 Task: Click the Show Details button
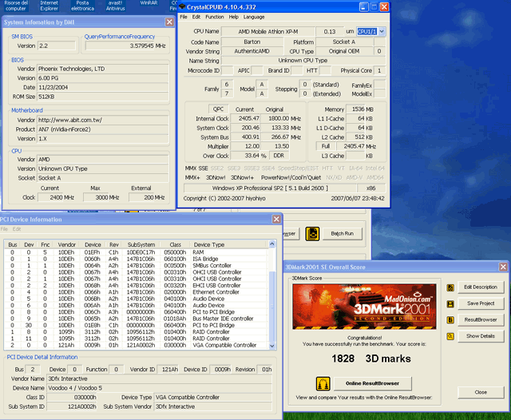(x=481, y=336)
